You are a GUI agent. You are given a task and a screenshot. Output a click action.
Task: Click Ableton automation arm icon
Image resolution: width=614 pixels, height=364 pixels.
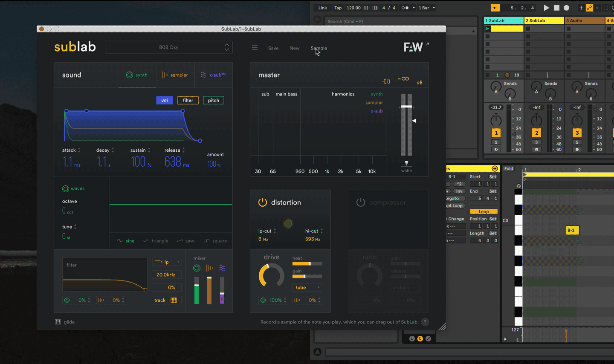pyautogui.click(x=589, y=8)
